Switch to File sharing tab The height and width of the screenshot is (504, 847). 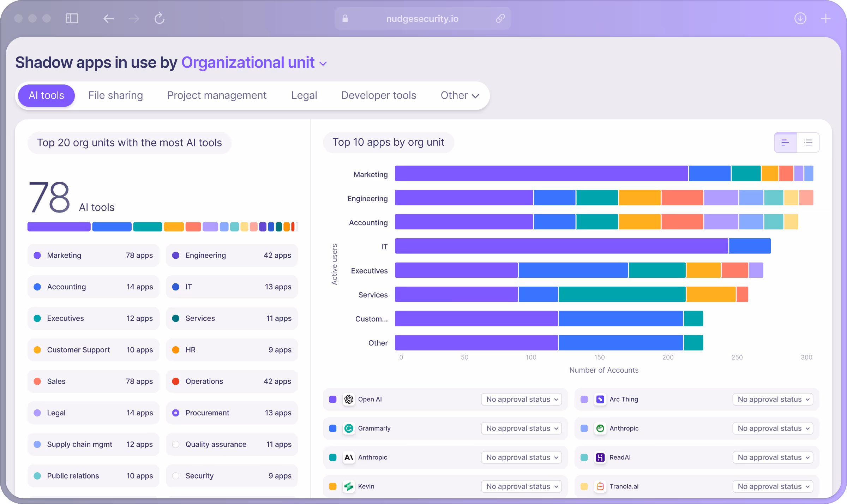pyautogui.click(x=115, y=95)
